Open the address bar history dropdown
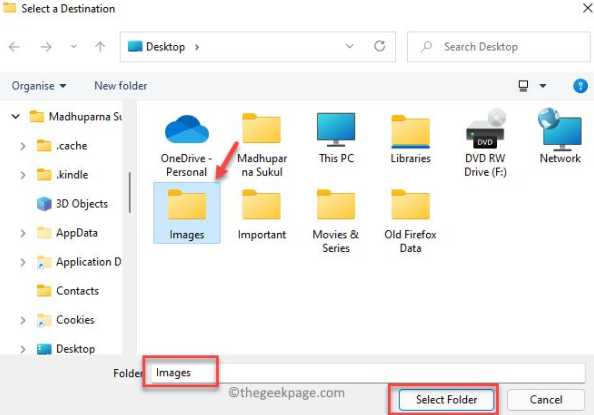594x415 pixels. click(x=350, y=46)
